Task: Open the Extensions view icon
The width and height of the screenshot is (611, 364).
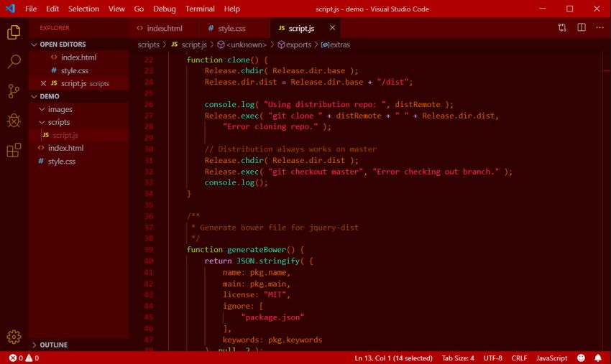Action: [14, 150]
